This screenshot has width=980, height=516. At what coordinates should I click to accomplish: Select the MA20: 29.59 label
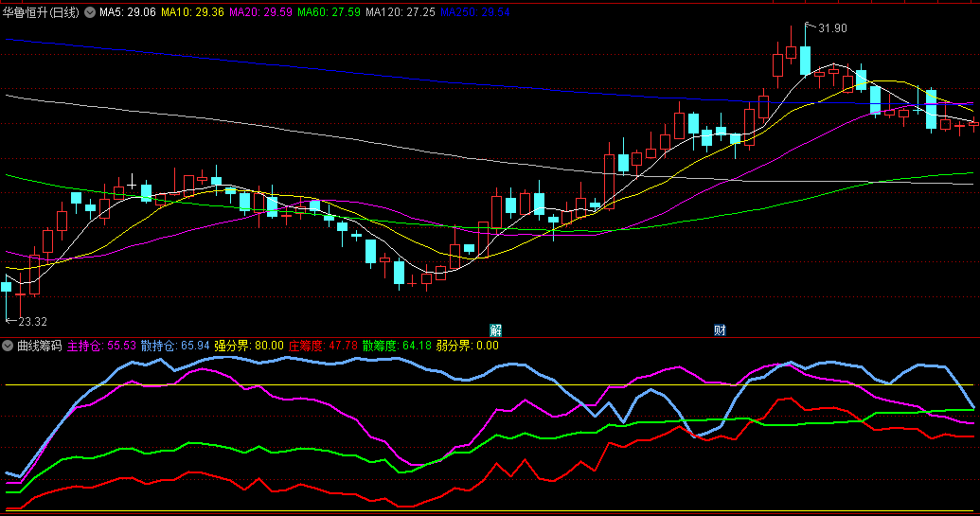260,12
